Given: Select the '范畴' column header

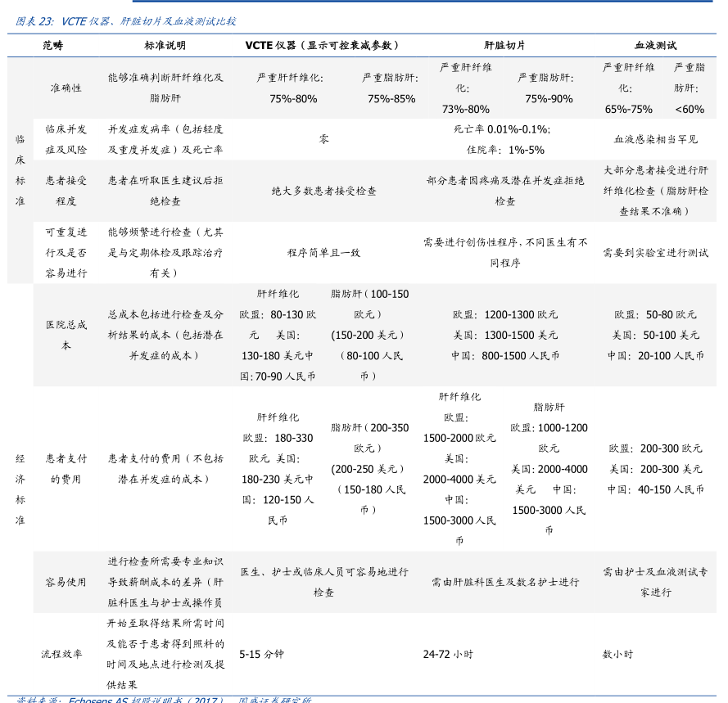Looking at the screenshot, I should 53,46.
